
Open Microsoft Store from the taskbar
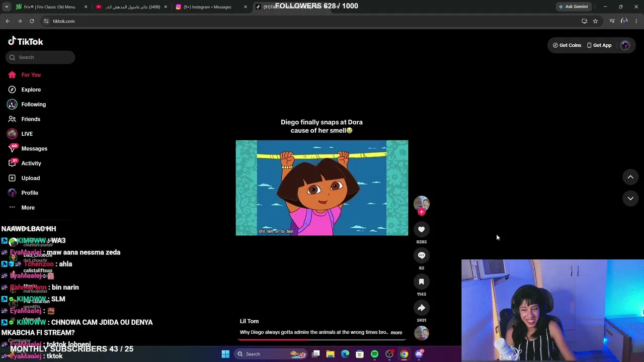point(360,354)
